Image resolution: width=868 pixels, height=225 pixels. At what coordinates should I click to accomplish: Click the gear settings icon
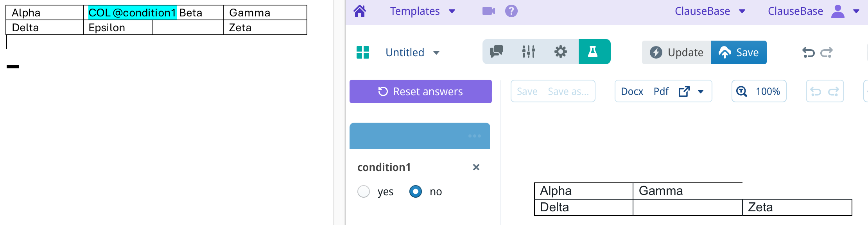coord(560,52)
